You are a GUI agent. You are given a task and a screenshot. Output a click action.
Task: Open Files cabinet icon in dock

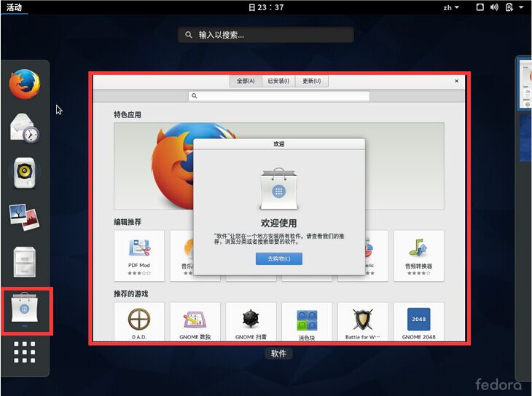(25, 262)
